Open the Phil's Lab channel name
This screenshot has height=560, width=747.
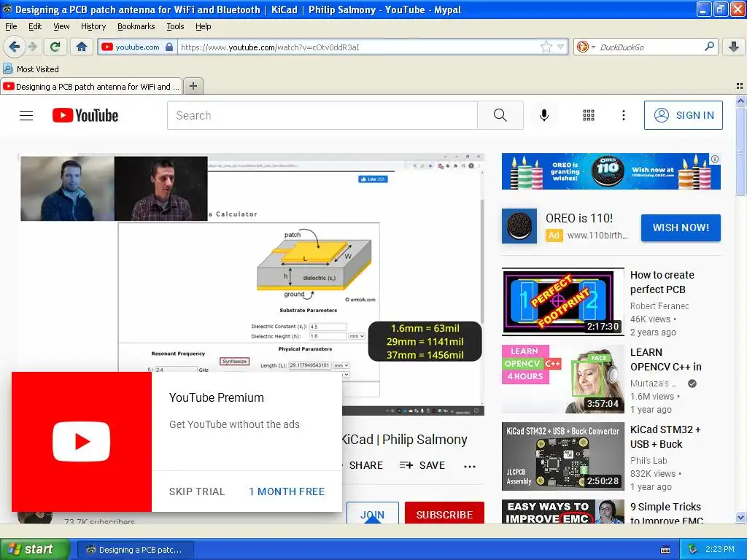point(649,461)
